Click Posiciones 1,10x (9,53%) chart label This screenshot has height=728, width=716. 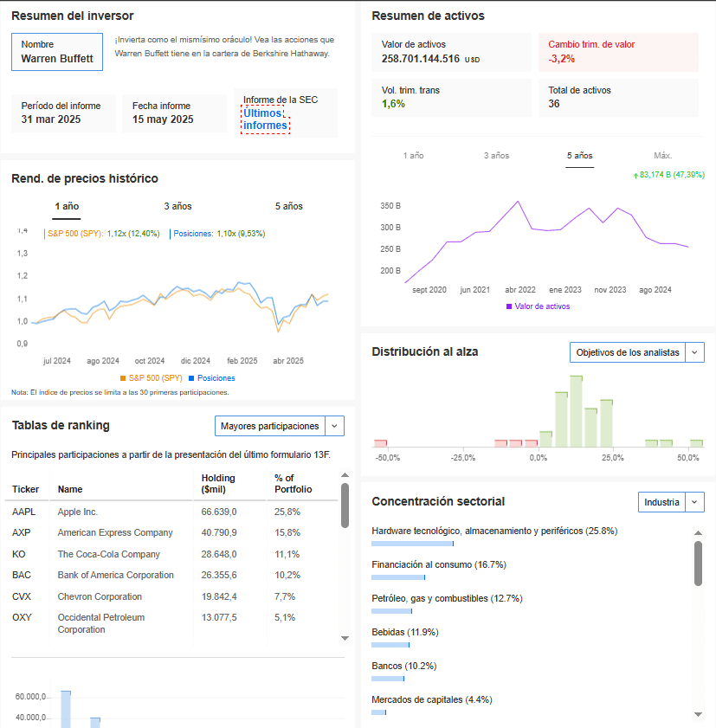click(218, 234)
